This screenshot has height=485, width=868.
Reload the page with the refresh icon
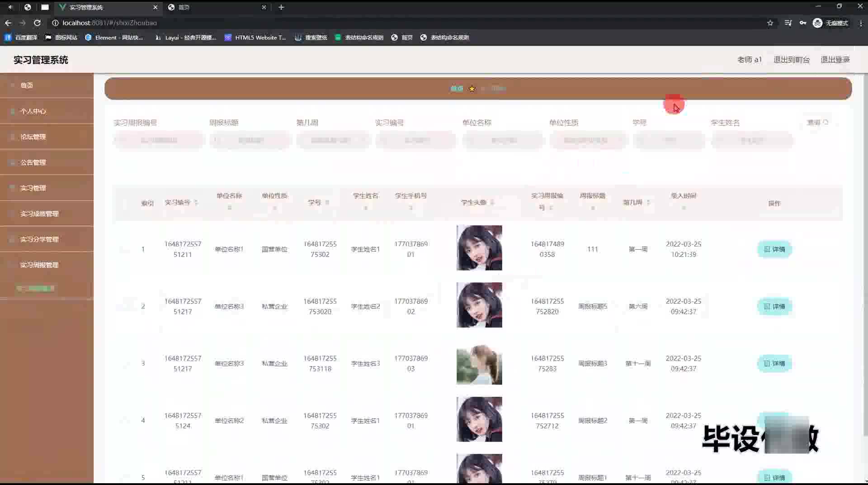37,23
